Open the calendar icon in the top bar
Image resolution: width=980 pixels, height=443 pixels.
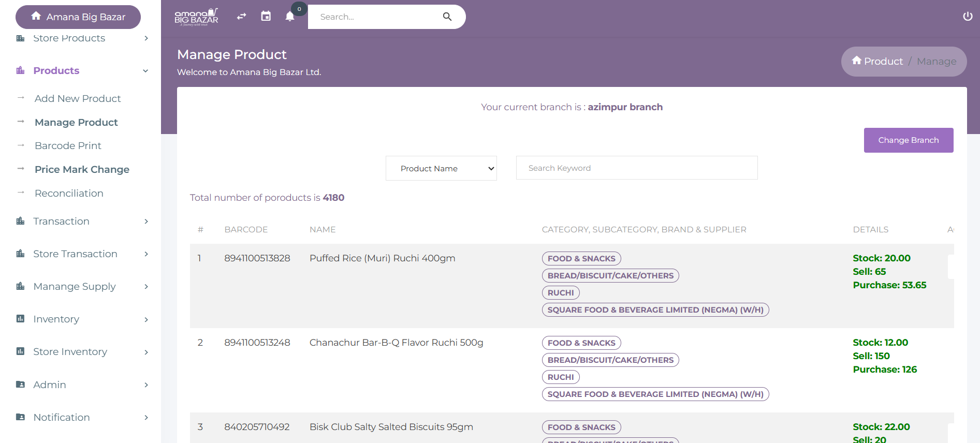click(266, 16)
